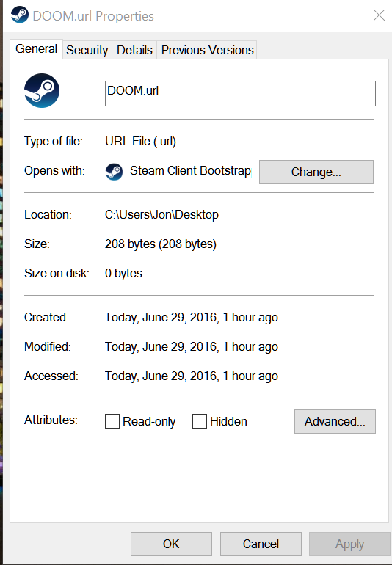Click the Change... button
Viewport: 392px width, 565px height.
pyautogui.click(x=316, y=172)
